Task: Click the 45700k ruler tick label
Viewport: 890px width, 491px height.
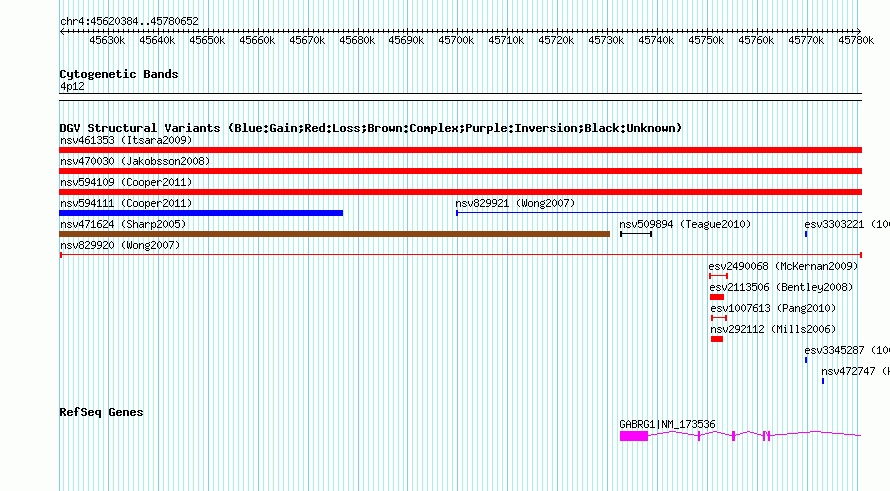Action: tap(456, 41)
